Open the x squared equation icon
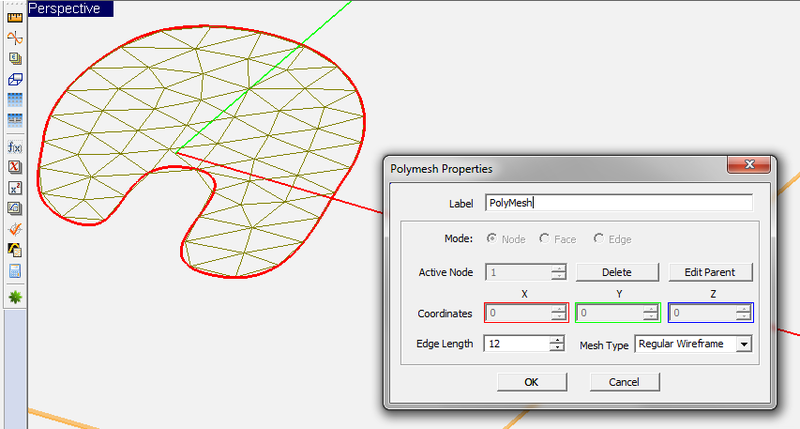Screen dimensions: 800x429 point(15,188)
